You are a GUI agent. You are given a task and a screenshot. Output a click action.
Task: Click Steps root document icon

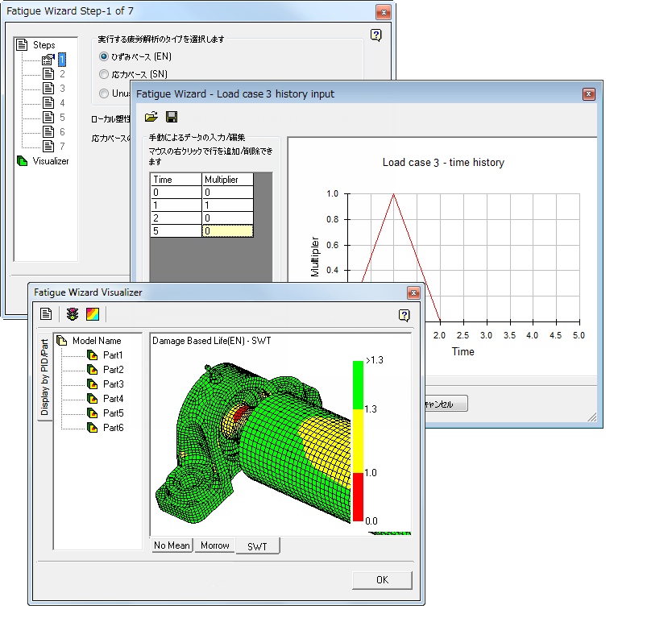tap(22, 44)
